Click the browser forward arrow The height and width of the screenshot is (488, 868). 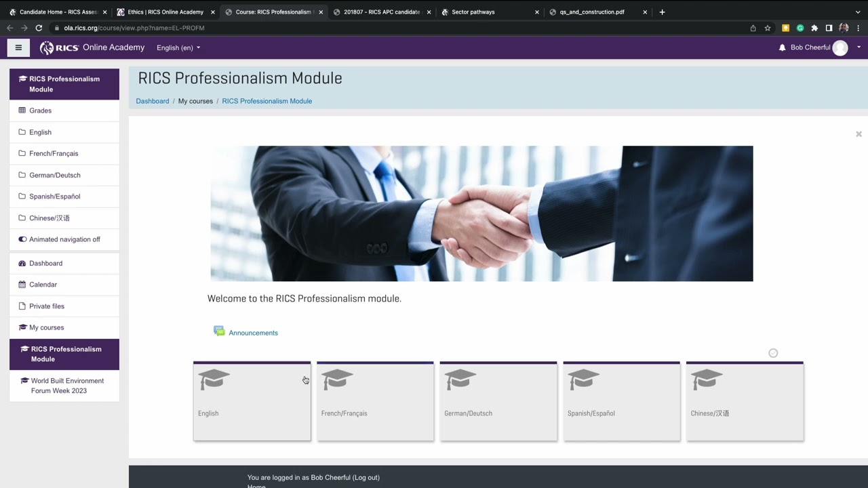(24, 28)
